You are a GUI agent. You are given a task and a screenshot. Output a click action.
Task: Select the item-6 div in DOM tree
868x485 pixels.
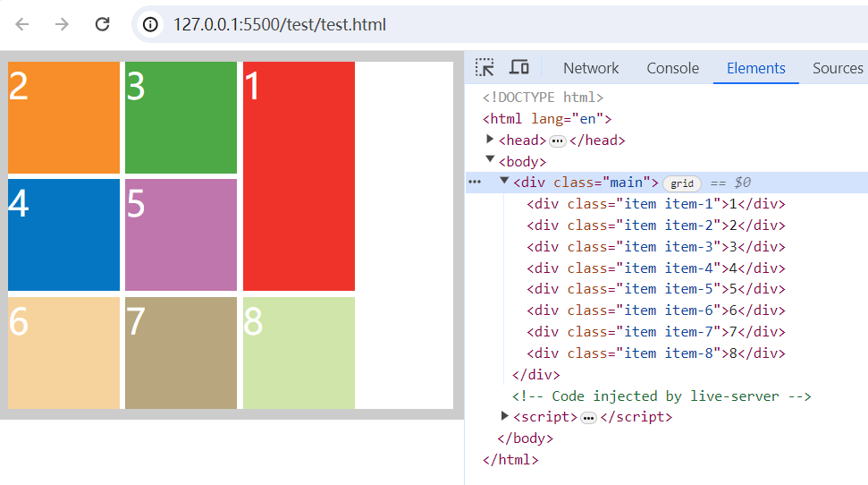point(656,311)
